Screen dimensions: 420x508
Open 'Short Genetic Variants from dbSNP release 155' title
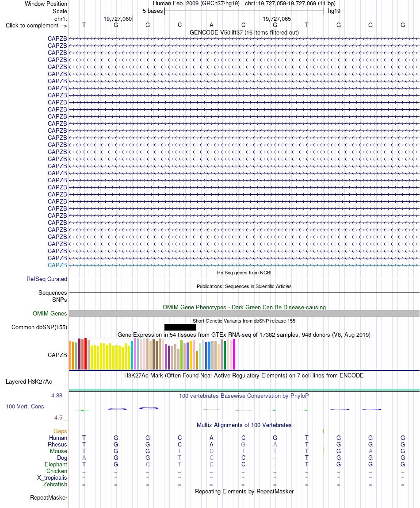pos(244,321)
